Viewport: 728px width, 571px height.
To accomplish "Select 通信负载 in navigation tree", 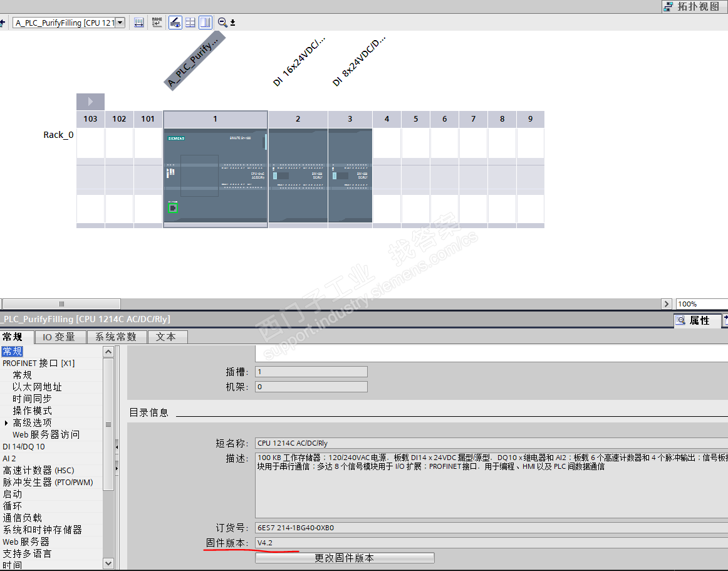I will (23, 518).
